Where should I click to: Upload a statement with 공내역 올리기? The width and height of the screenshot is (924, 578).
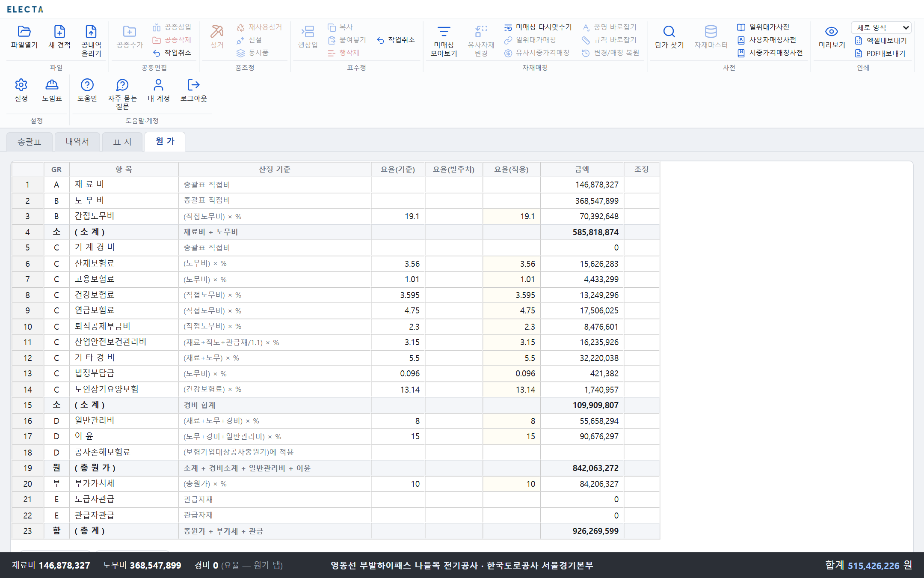click(x=91, y=41)
